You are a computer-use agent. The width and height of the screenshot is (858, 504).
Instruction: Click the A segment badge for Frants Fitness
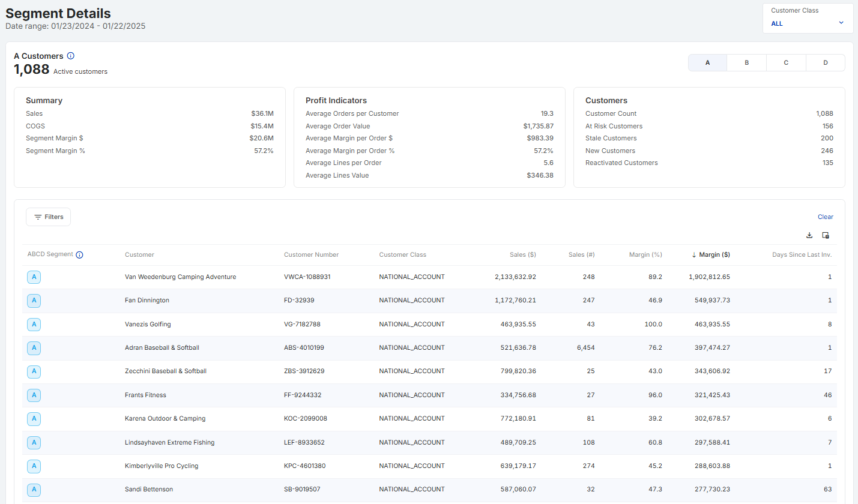point(34,395)
